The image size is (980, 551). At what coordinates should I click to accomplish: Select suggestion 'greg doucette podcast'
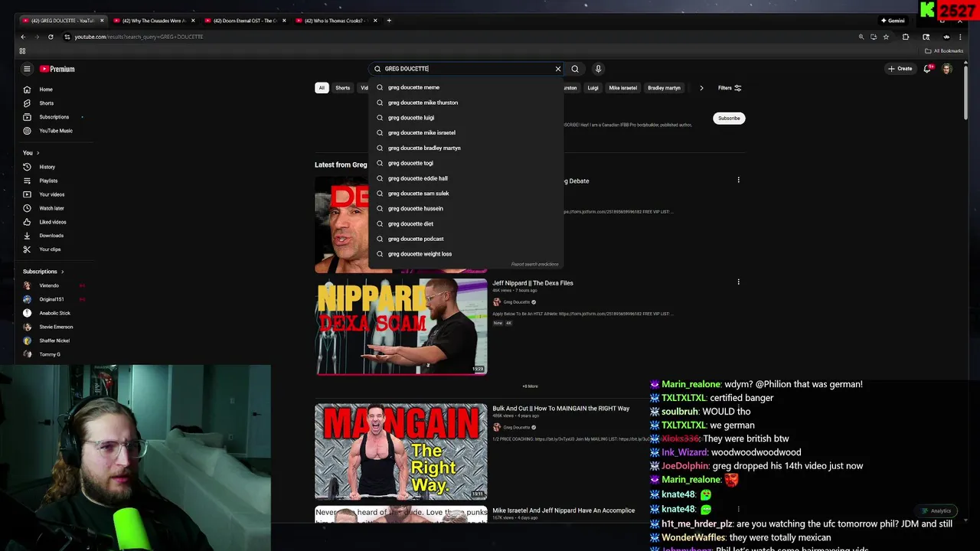tap(465, 239)
